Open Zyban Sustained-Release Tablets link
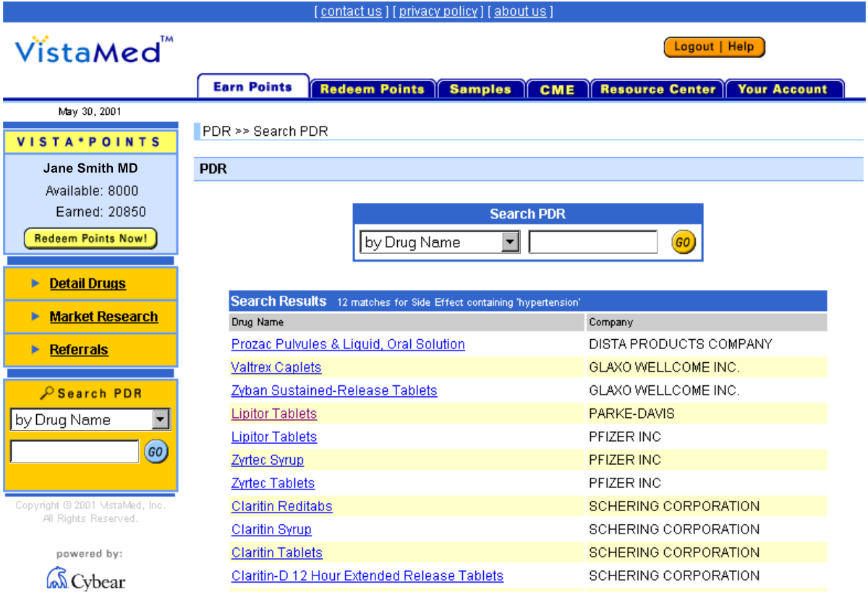 coord(334,390)
